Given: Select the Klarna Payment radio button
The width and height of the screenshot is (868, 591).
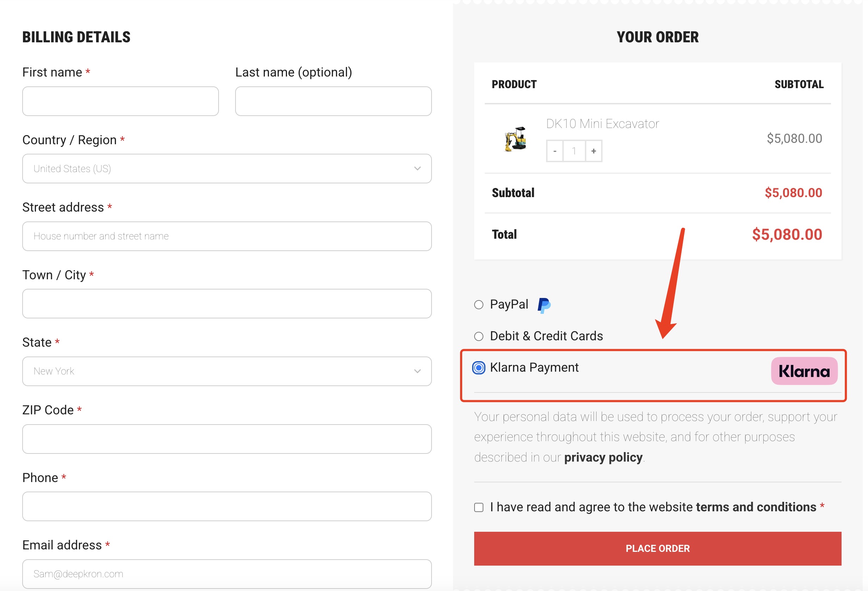Looking at the screenshot, I should (x=479, y=368).
